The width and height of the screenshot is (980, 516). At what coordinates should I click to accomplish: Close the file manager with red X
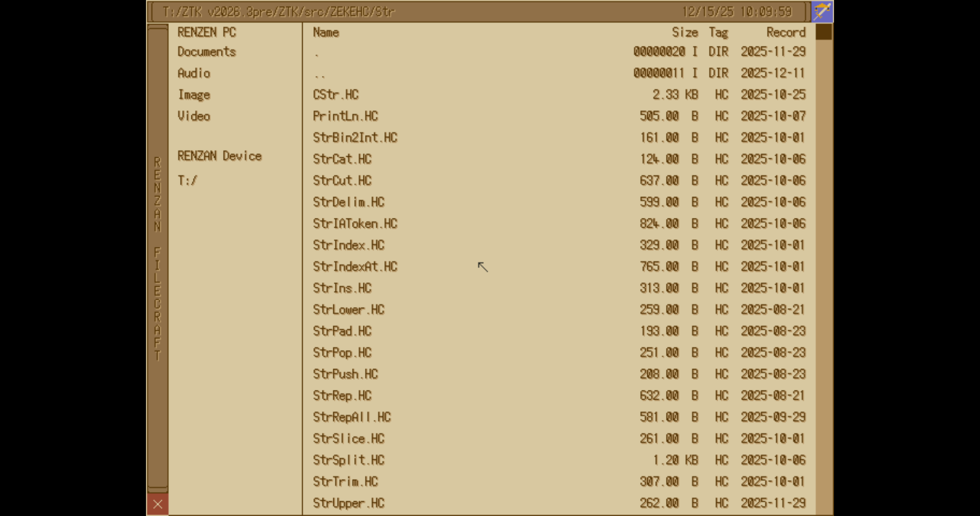(158, 504)
